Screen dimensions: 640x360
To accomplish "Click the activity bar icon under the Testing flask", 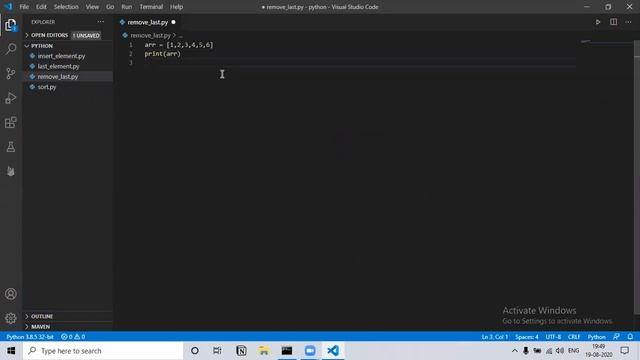I will point(11,171).
